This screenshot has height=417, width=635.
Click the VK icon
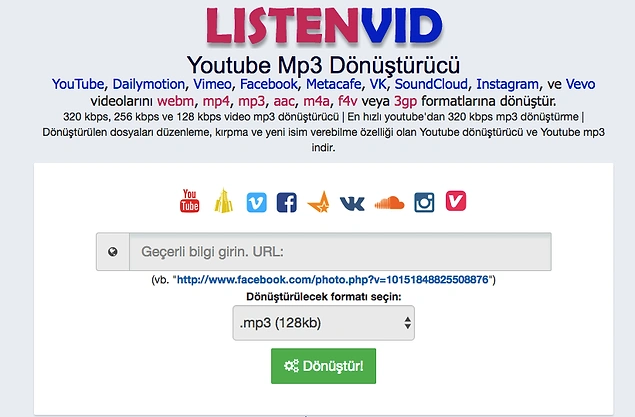352,204
